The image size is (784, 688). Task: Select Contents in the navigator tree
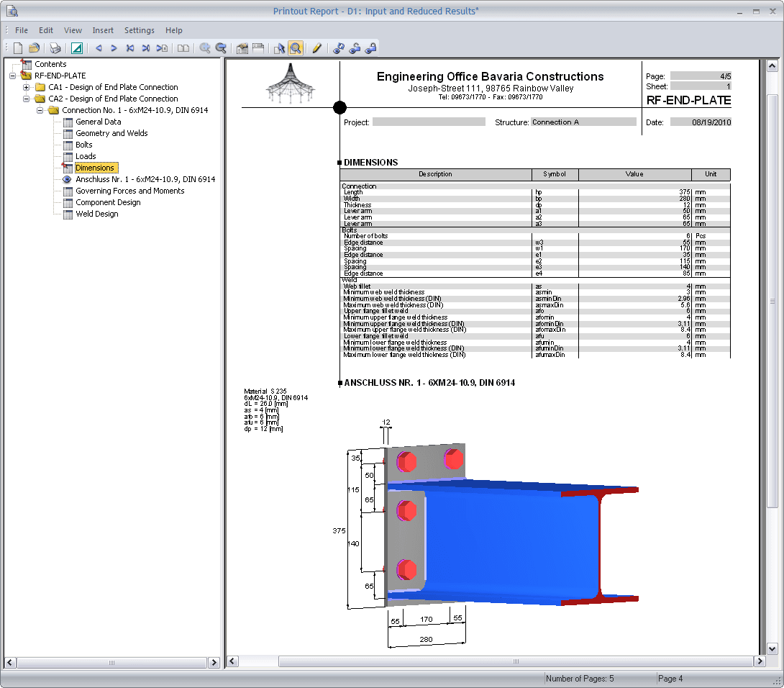50,64
